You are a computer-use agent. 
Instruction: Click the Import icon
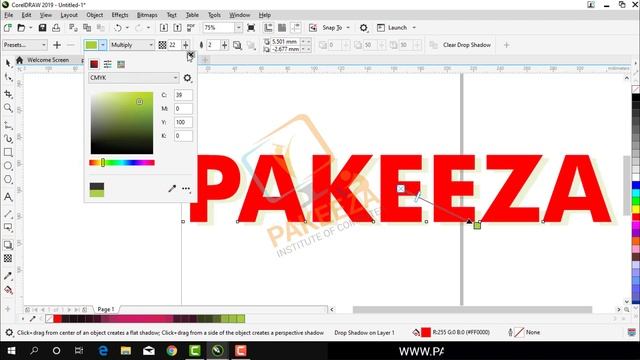pyautogui.click(x=164, y=28)
